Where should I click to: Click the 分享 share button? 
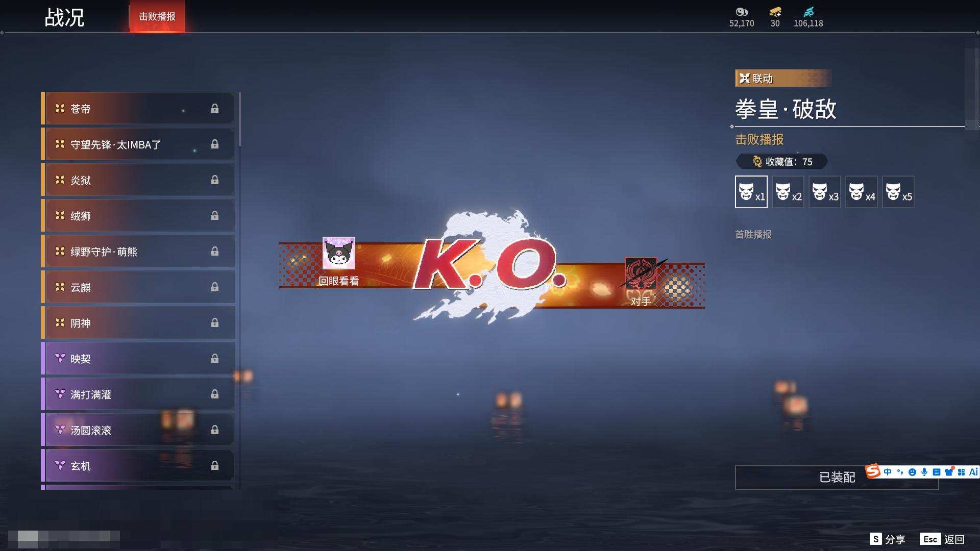[x=888, y=539]
